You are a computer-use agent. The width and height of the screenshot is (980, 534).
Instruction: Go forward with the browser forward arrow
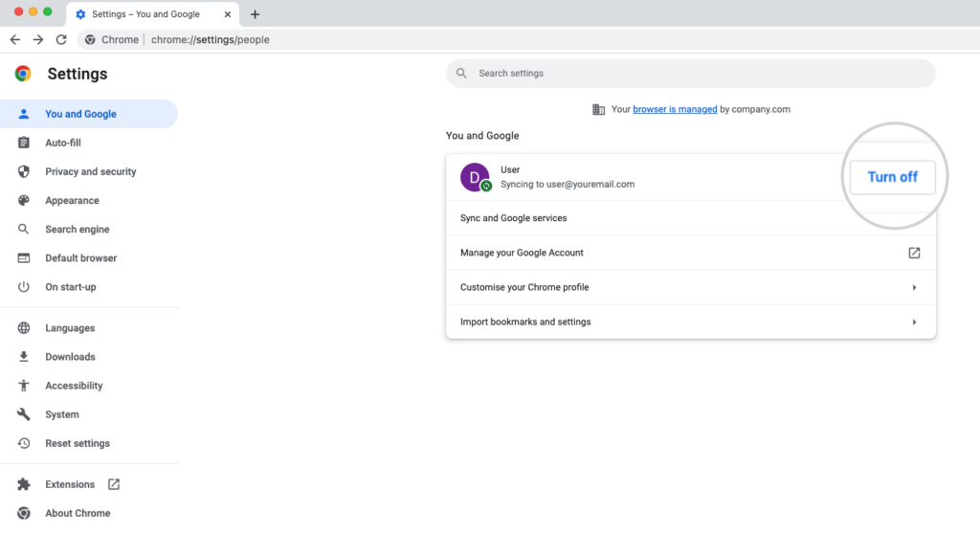click(38, 39)
